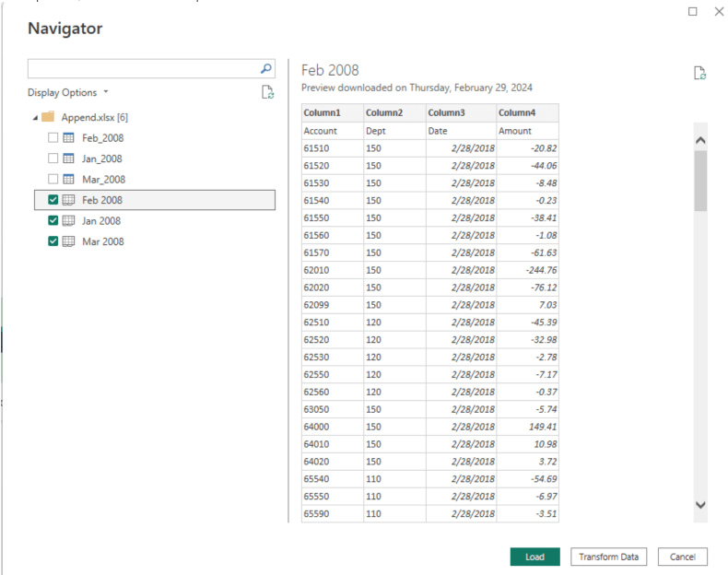The image size is (728, 575).
Task: Uncheck the Feb 2008 sheet checkbox
Action: pyautogui.click(x=53, y=200)
